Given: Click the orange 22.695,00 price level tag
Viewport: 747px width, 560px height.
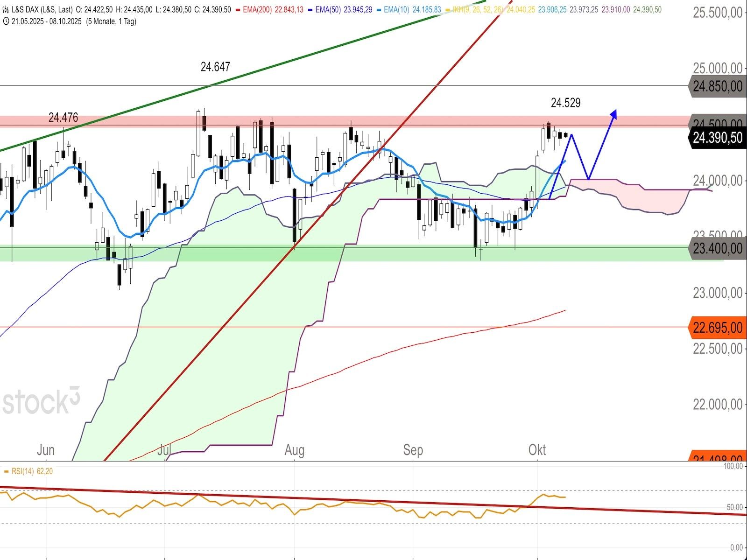Looking at the screenshot, I should click(x=717, y=328).
